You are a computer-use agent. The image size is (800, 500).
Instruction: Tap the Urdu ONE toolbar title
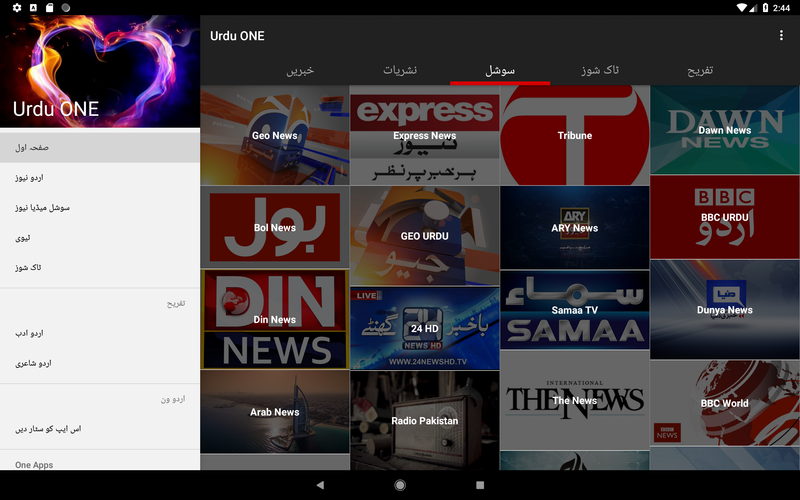237,36
